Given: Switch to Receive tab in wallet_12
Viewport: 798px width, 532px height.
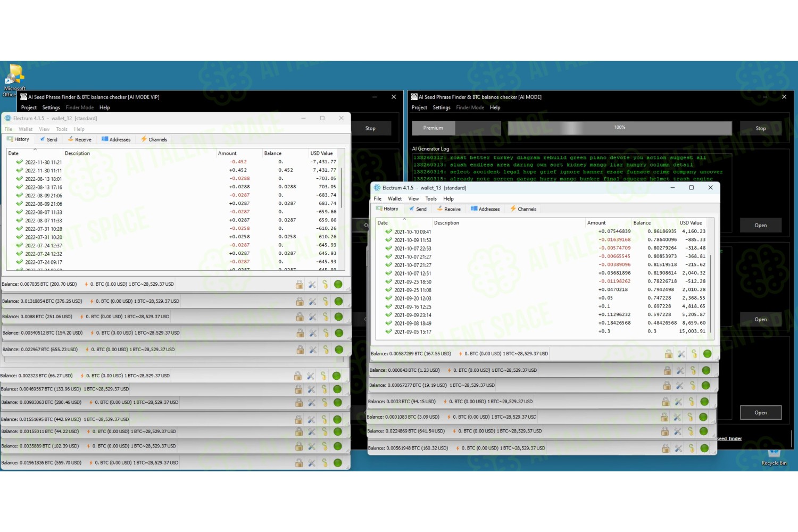Looking at the screenshot, I should pos(79,139).
